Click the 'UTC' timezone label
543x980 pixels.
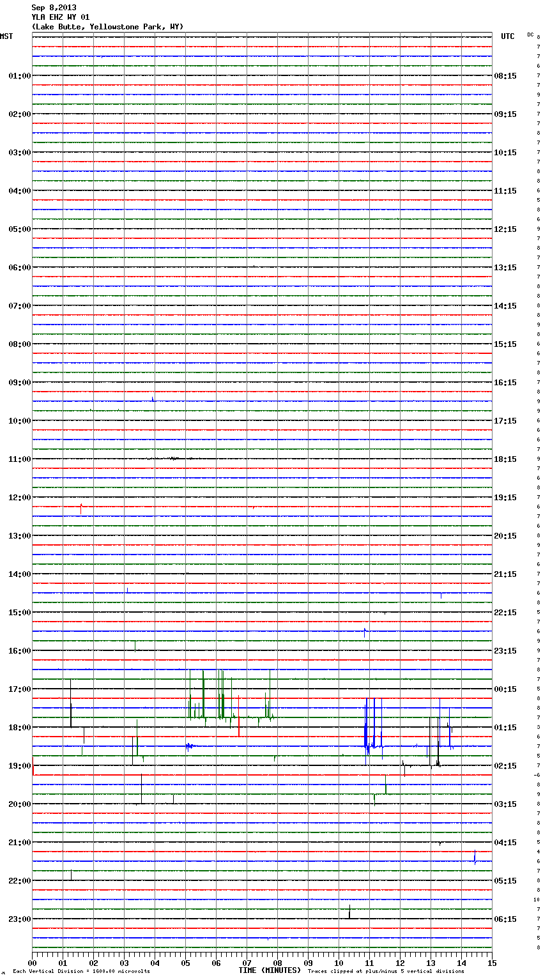click(x=508, y=36)
